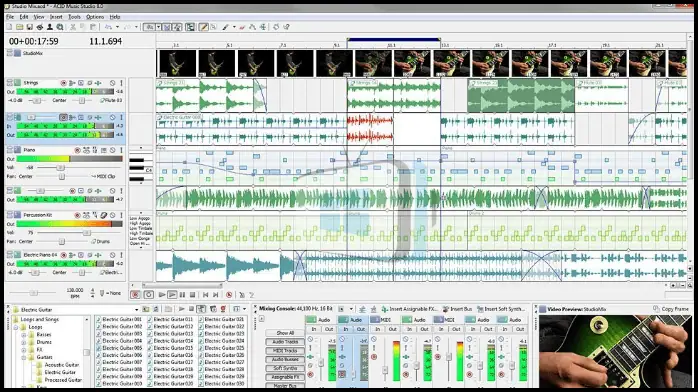Click the Play button in transport bar

tap(172, 295)
